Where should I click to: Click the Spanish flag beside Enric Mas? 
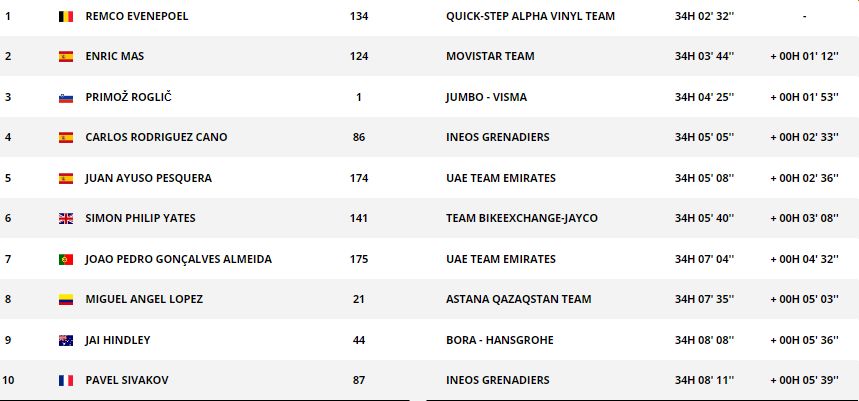point(66,56)
